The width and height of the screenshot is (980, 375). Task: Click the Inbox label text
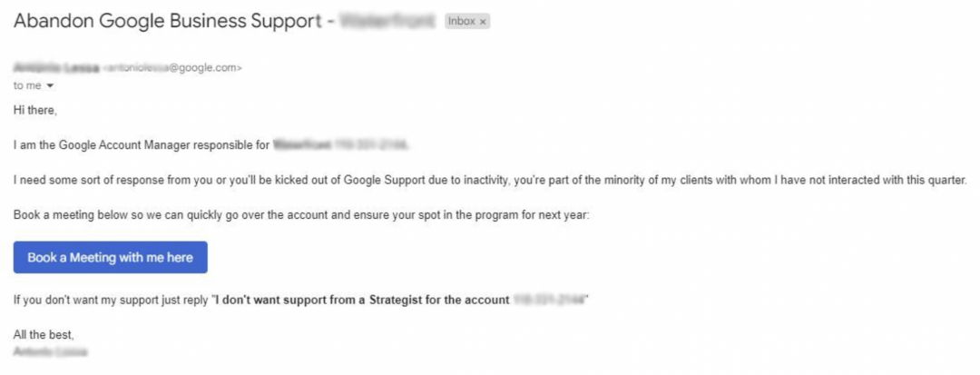click(x=462, y=22)
